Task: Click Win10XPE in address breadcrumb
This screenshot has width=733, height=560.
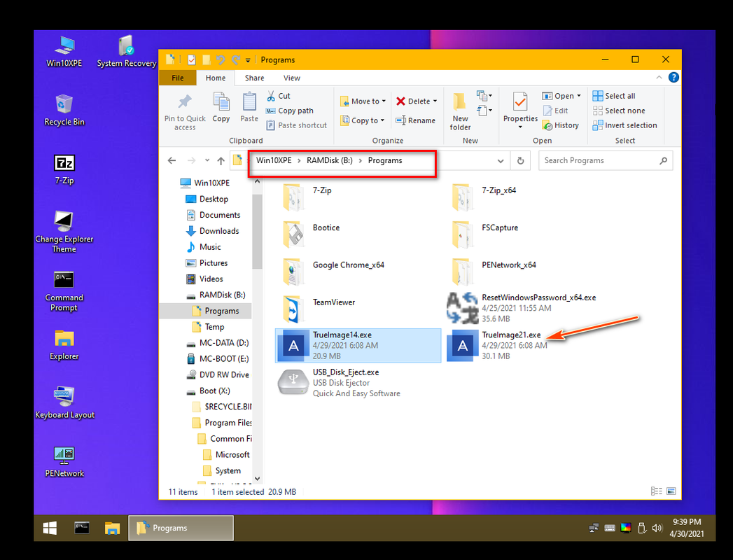Action: click(x=274, y=160)
